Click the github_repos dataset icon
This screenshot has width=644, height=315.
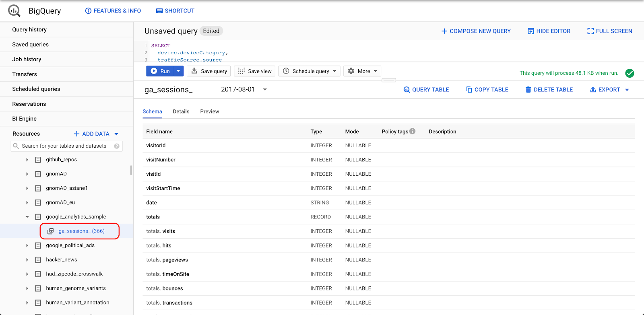pyautogui.click(x=38, y=160)
